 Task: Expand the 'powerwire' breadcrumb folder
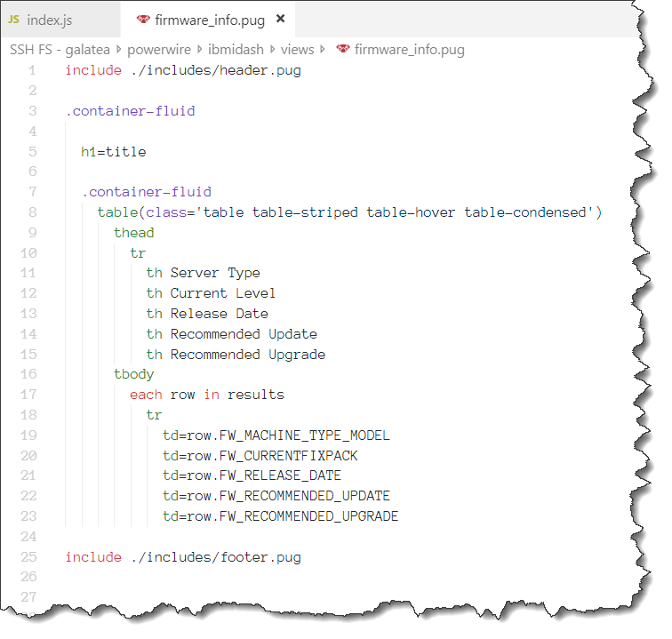pyautogui.click(x=157, y=50)
